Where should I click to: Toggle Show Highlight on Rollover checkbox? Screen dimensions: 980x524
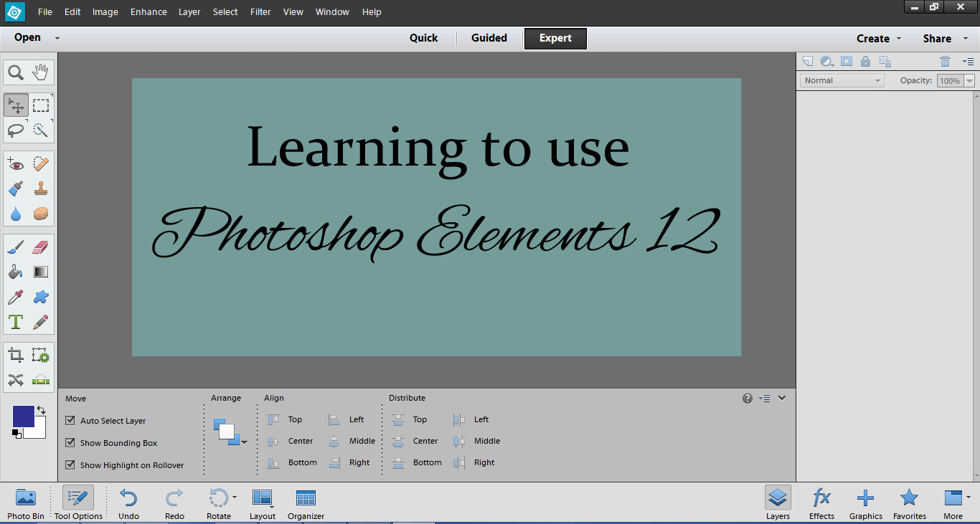click(x=70, y=465)
